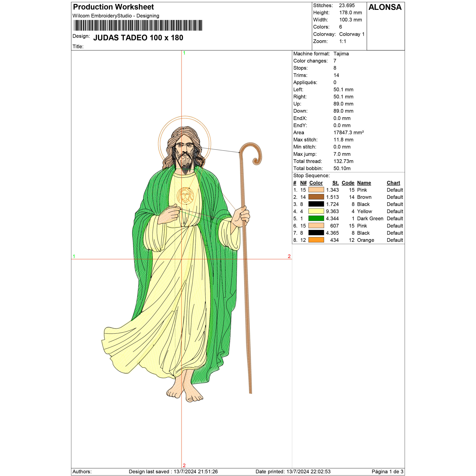Click the yellow swatch in stop 4

tap(316, 211)
